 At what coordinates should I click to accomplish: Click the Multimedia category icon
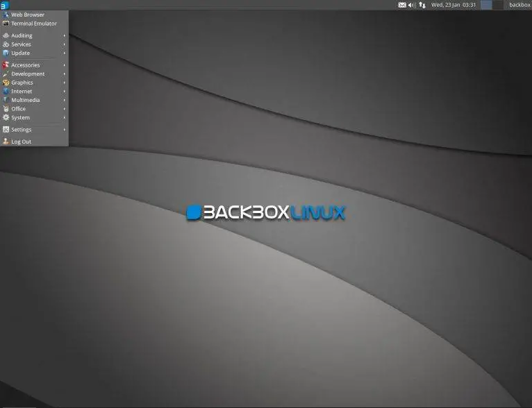[x=6, y=100]
